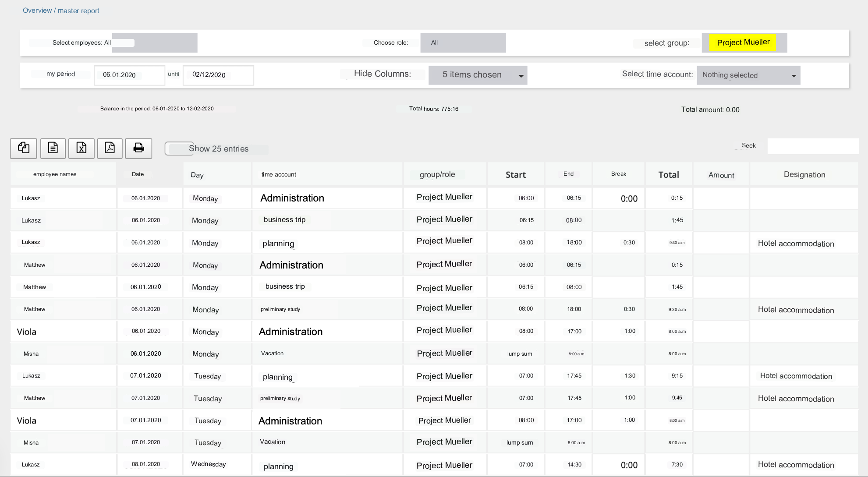Sort by End column header
Image resolution: width=868 pixels, height=477 pixels.
tap(569, 174)
